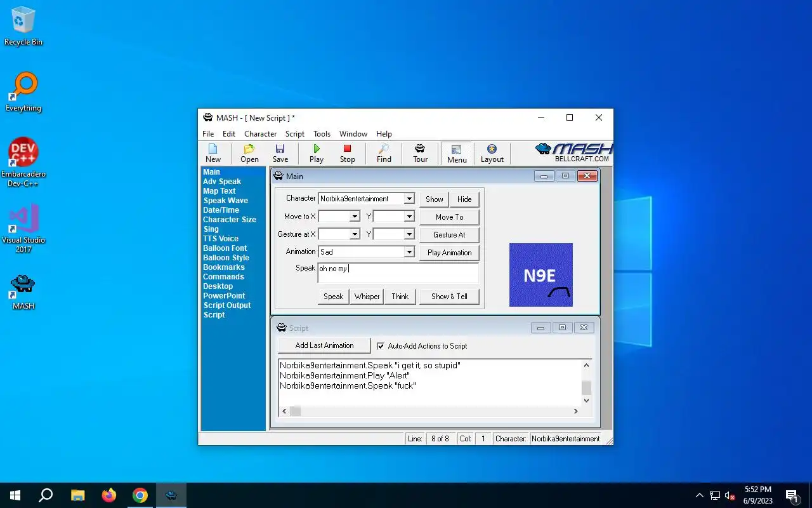Click the muted volume tray icon

point(730,495)
